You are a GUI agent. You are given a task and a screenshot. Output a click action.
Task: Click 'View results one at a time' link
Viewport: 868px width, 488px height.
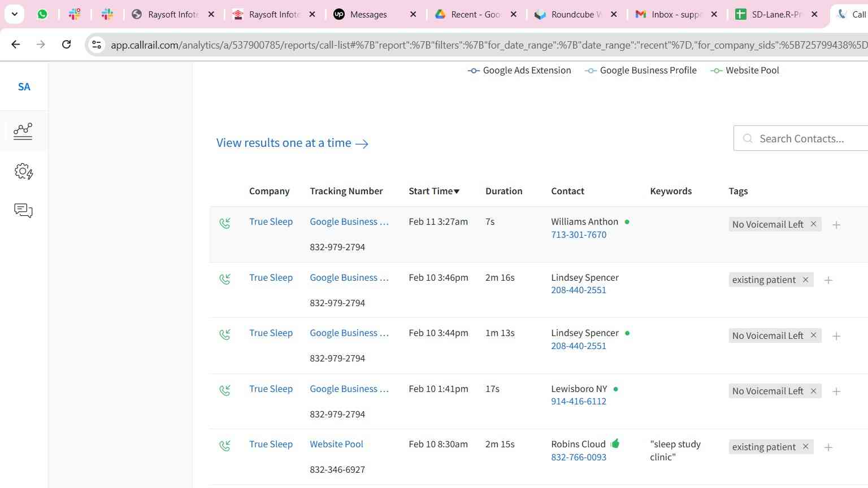click(x=292, y=143)
